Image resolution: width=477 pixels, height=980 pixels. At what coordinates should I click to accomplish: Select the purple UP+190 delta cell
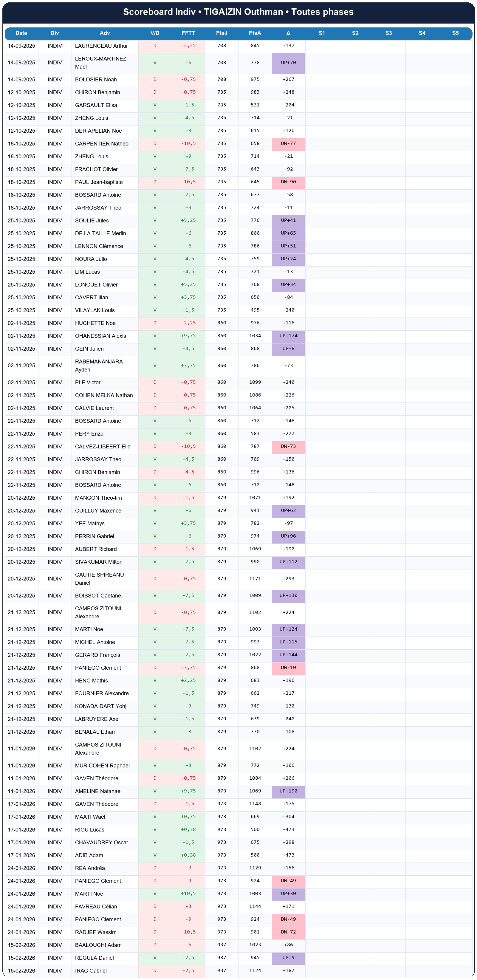[288, 791]
